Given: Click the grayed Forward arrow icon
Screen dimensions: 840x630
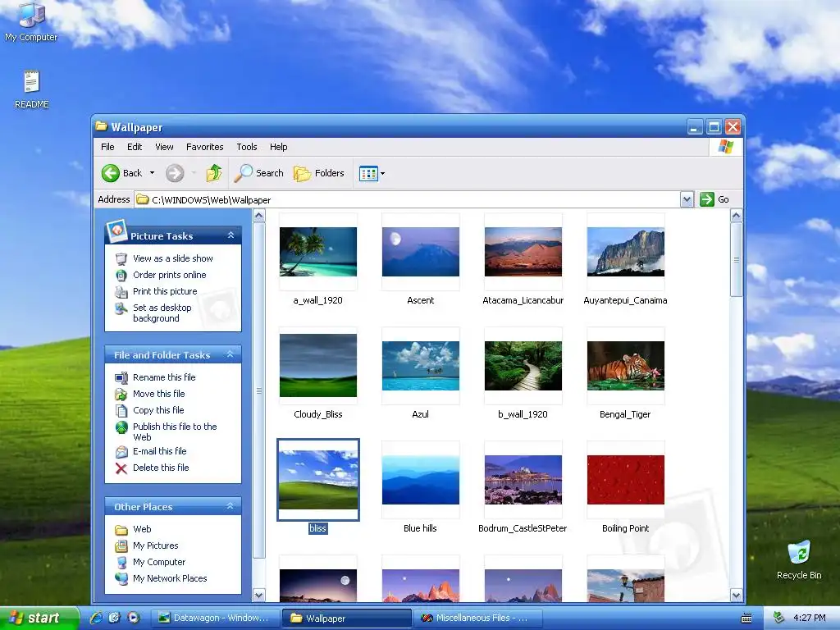Looking at the screenshot, I should tap(174, 173).
